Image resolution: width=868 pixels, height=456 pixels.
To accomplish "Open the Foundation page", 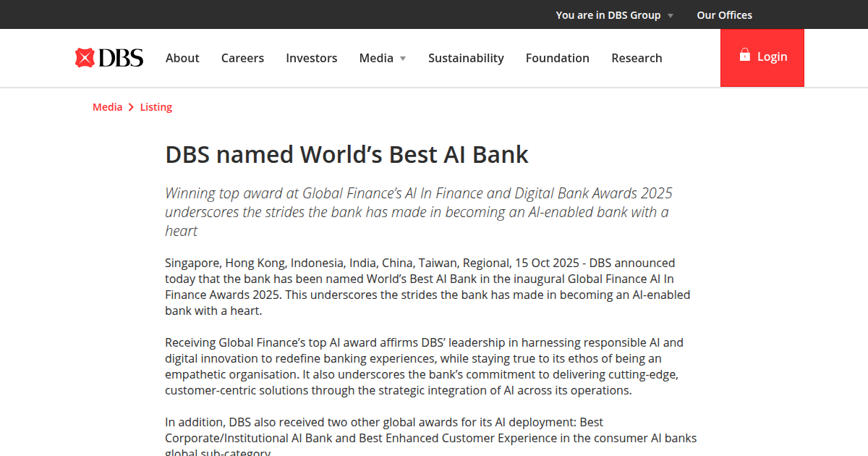I will tap(557, 58).
